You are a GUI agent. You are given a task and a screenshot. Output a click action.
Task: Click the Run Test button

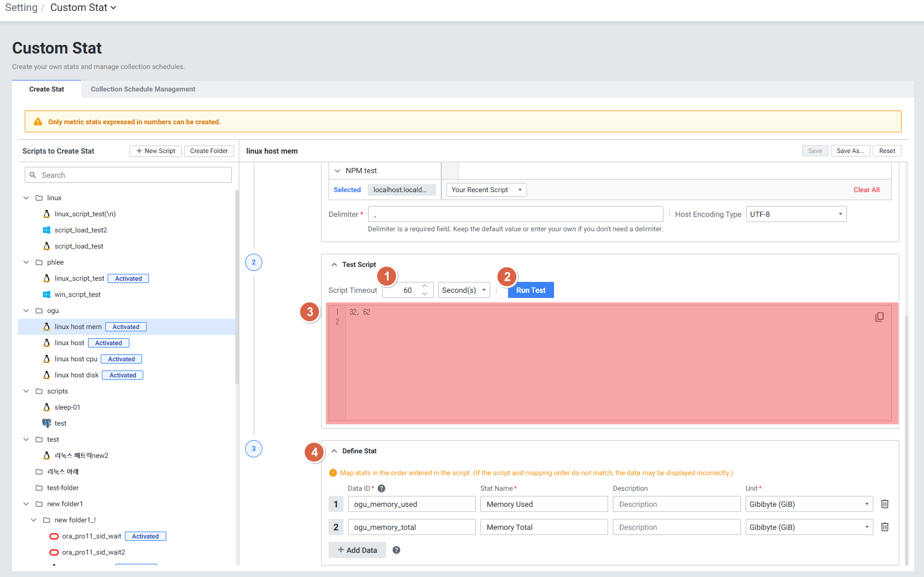(x=530, y=291)
